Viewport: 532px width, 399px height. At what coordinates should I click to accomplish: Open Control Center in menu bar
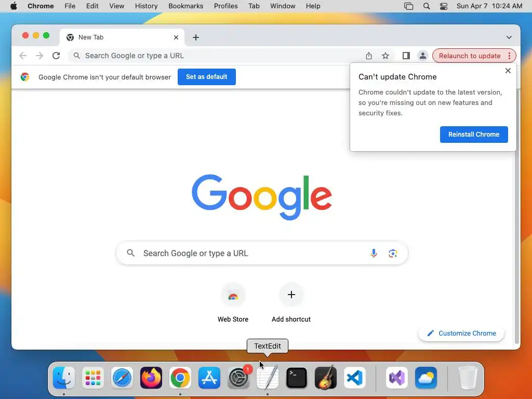point(444,6)
